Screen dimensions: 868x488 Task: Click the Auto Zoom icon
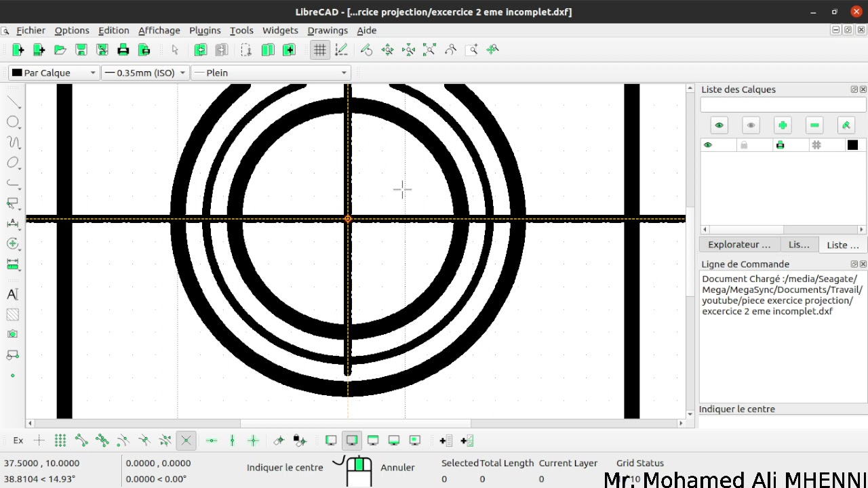point(430,49)
